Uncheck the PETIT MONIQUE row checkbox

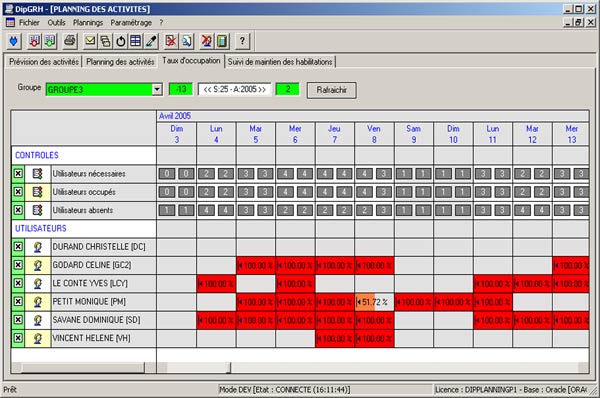tap(18, 302)
